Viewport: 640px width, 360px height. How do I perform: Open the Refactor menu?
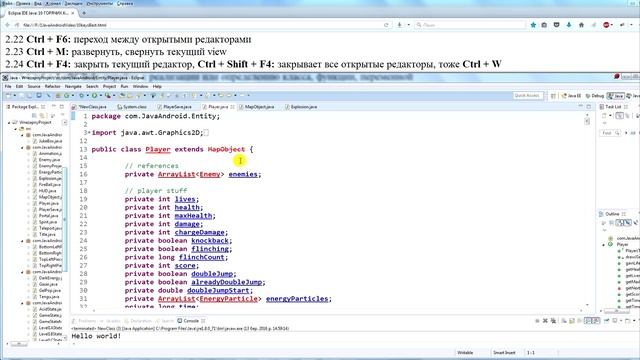pyautogui.click(x=53, y=87)
